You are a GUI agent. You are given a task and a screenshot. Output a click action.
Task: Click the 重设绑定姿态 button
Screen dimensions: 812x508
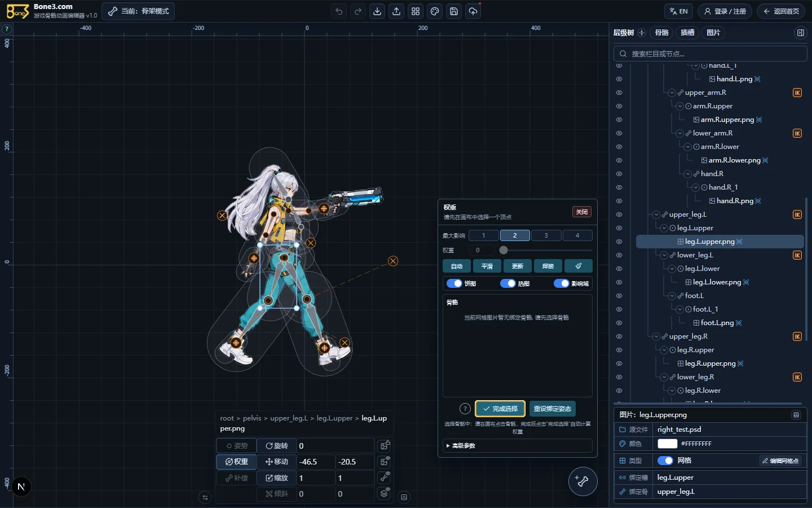coord(553,409)
